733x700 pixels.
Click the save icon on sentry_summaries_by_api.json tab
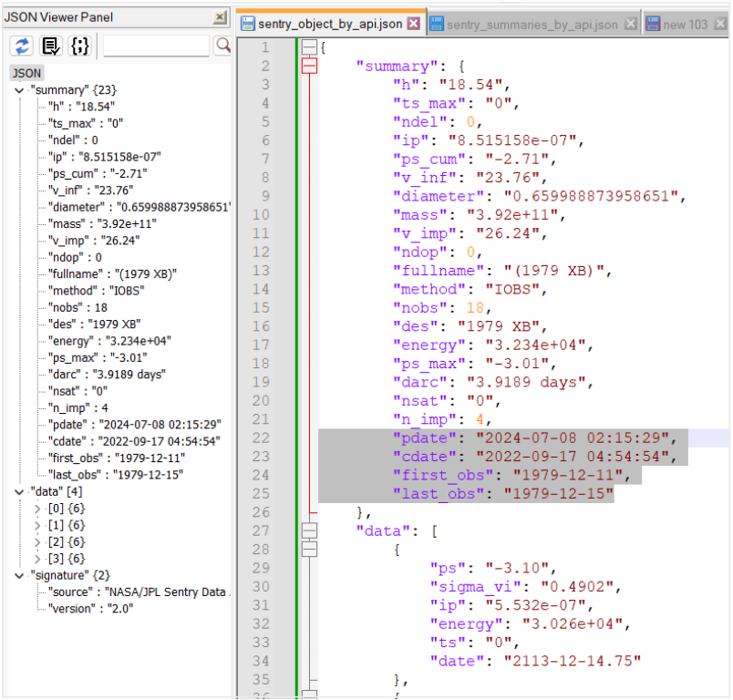[x=436, y=24]
